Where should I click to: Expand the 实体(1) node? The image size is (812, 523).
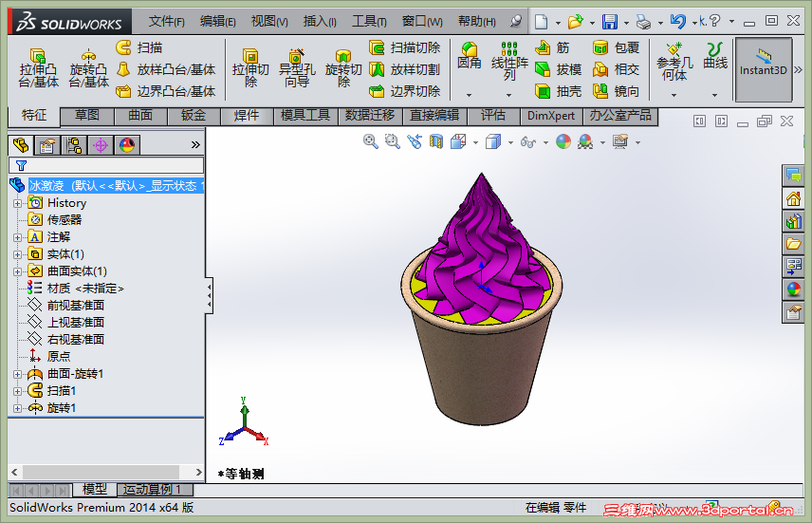[x=17, y=254]
